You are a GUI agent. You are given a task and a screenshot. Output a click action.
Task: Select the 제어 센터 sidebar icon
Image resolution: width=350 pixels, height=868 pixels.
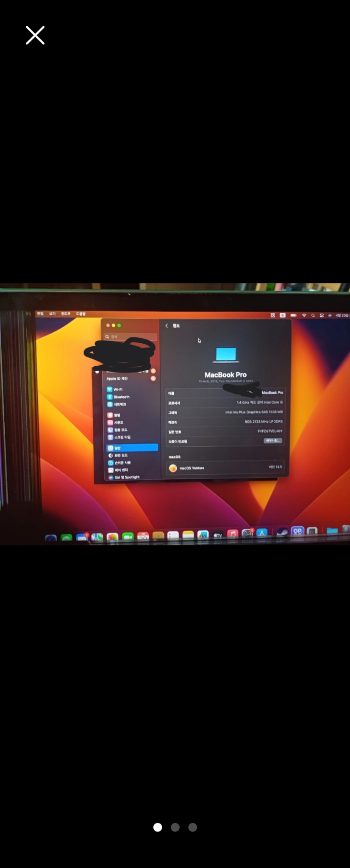coord(111,470)
